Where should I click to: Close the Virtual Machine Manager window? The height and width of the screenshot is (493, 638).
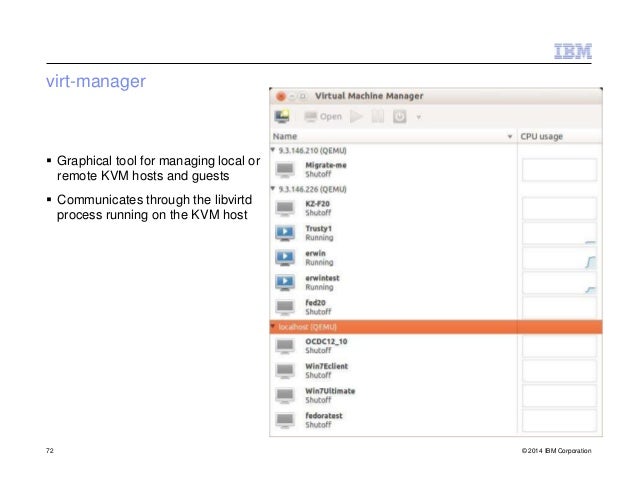(x=280, y=96)
